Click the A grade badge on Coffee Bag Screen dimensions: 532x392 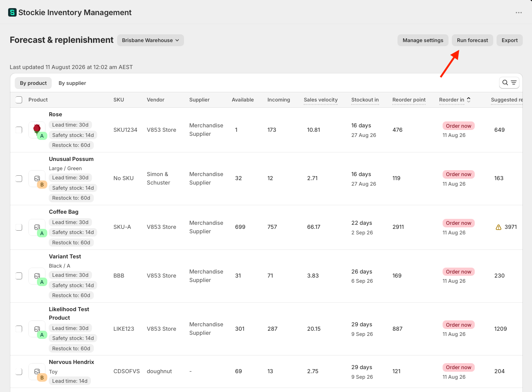[42, 233]
